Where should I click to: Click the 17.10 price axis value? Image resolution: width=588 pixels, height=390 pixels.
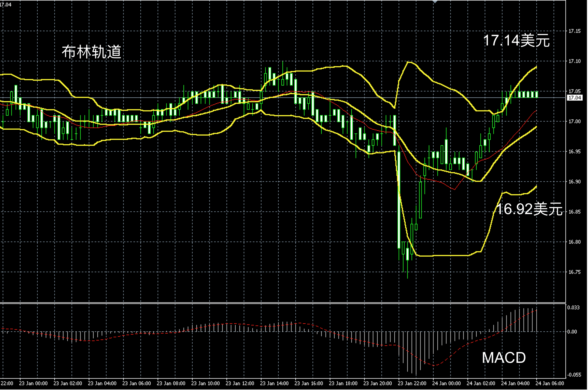coord(574,61)
